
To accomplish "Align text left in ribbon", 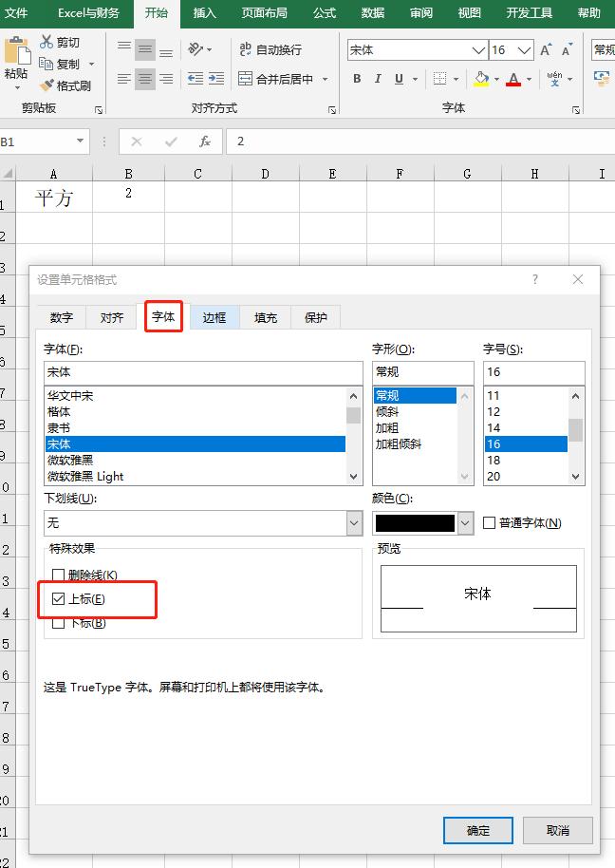I will coord(124,79).
